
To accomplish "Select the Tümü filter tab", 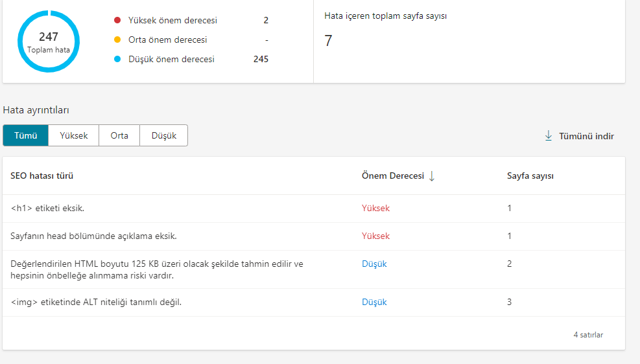I will [x=26, y=135].
